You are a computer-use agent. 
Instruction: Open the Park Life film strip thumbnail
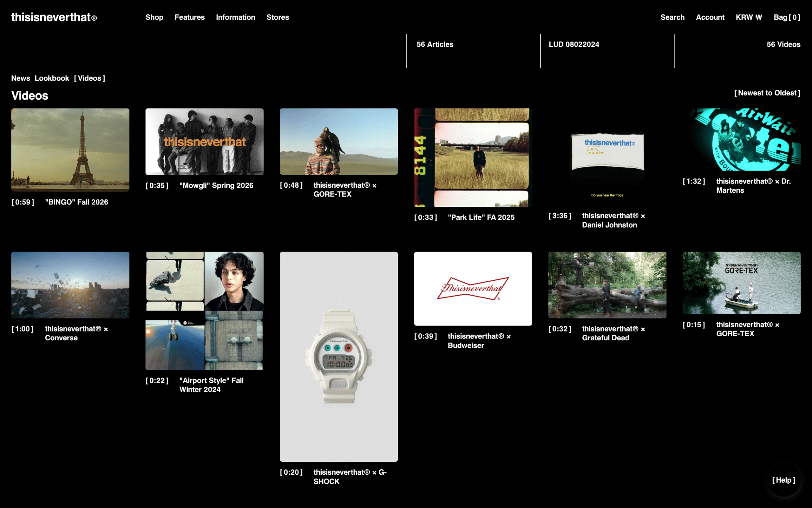(473, 157)
